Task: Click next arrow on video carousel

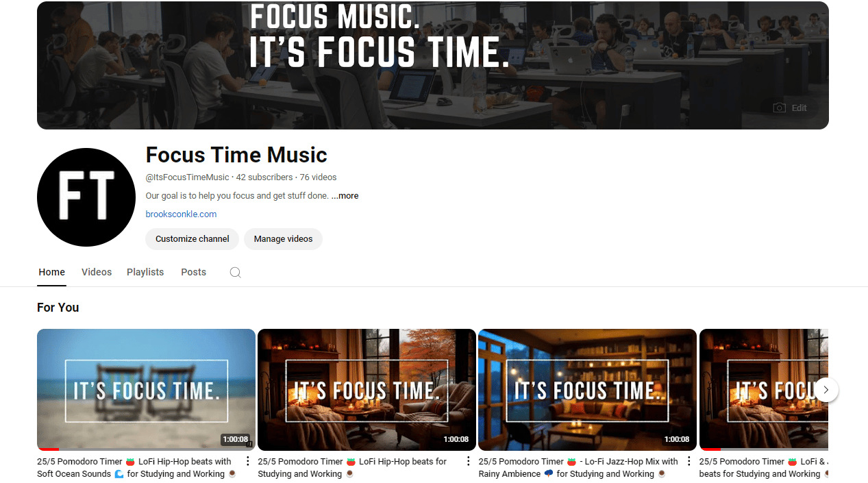Action: coord(826,390)
